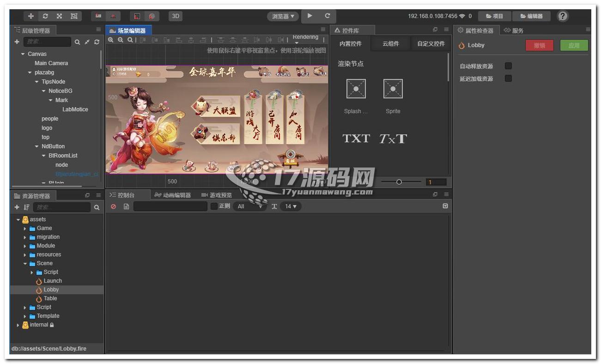Adjust the widget library zoom slider

click(x=399, y=182)
